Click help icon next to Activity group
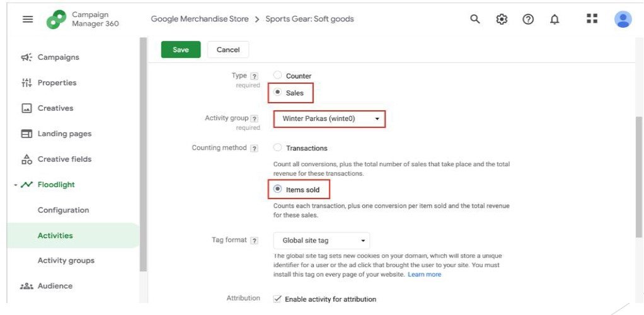Viewport: 644px width, 315px height. pos(255,118)
